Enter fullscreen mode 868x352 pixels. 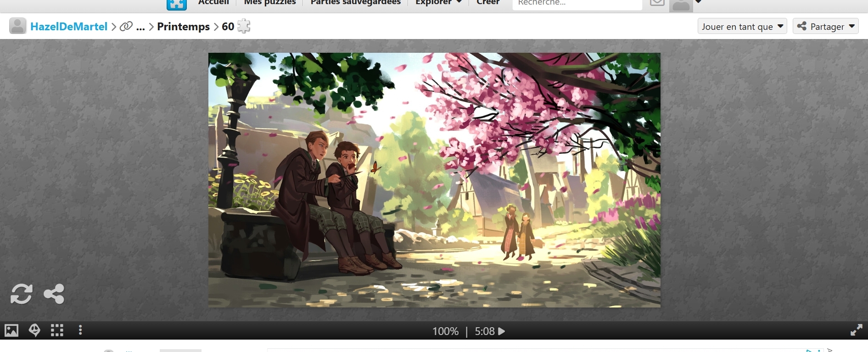857,330
